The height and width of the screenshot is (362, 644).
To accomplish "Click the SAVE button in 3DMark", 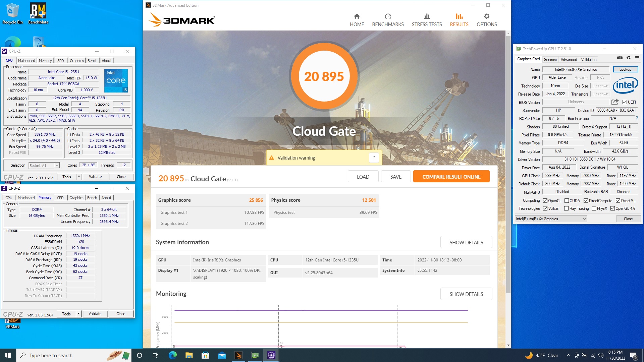I will (396, 177).
